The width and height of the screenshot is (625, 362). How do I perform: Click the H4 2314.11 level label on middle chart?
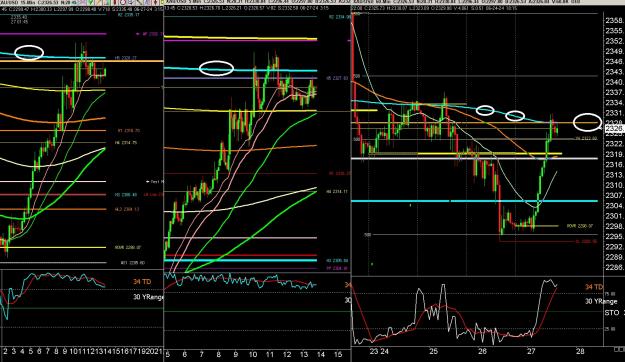coord(337,192)
